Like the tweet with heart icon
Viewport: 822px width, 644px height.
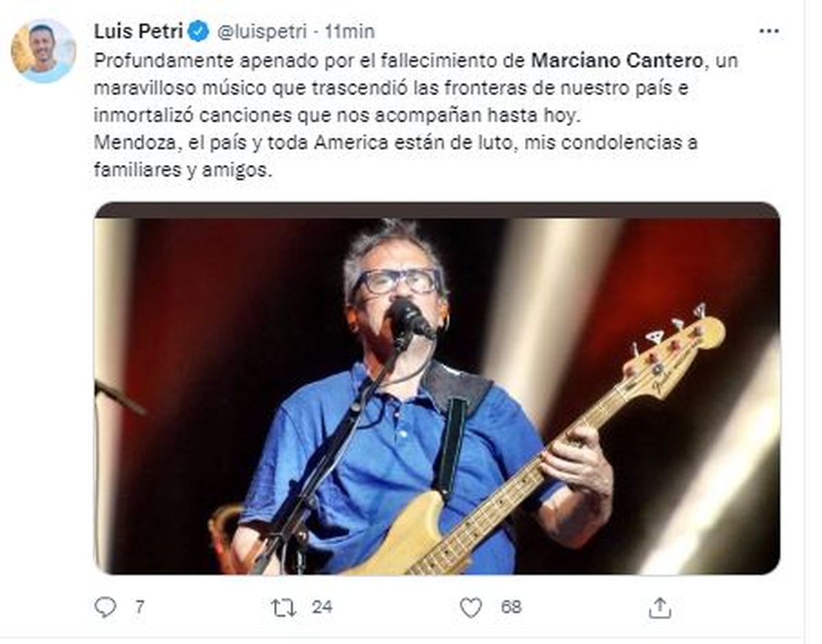tap(471, 607)
